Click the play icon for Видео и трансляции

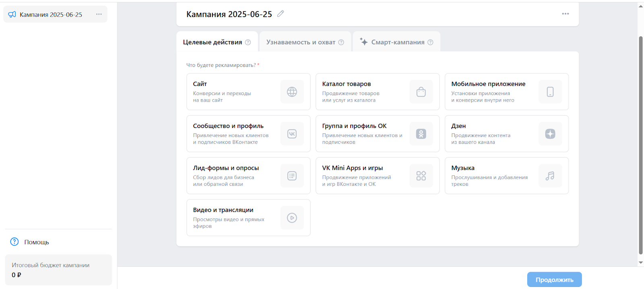[292, 218]
